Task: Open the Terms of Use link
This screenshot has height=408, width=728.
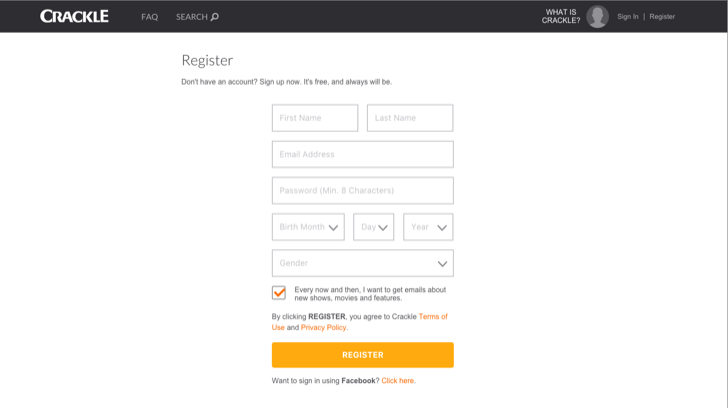Action: tap(360, 322)
